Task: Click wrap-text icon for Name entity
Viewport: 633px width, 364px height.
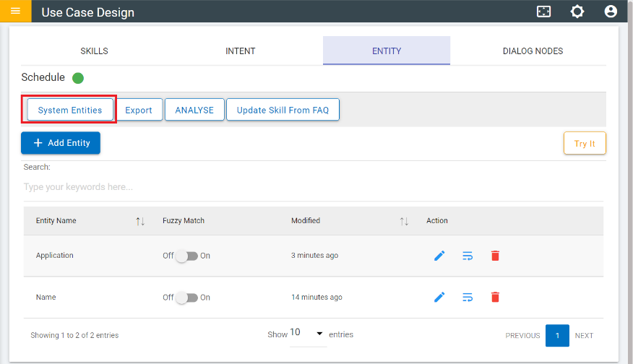Action: tap(468, 297)
